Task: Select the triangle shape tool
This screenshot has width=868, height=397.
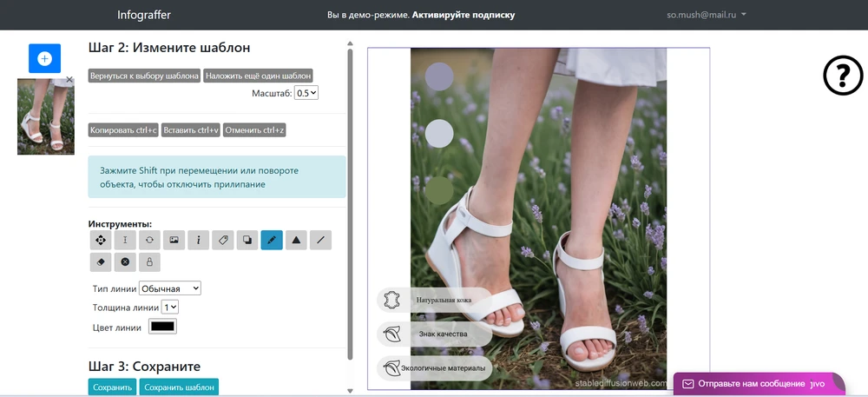Action: coord(296,240)
